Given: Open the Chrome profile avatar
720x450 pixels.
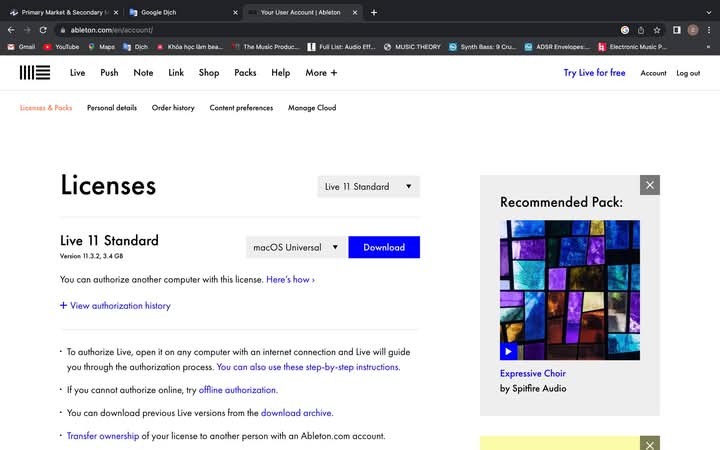Looking at the screenshot, I should click(x=693, y=30).
